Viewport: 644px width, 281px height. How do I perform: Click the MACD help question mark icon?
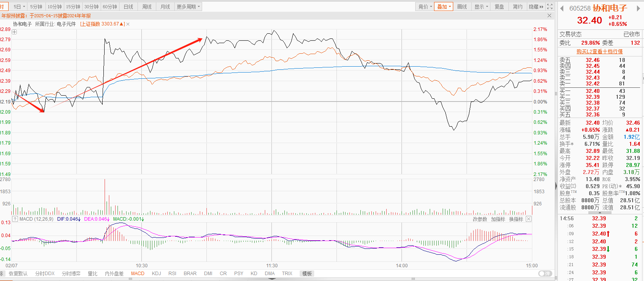pyautogui.click(x=15, y=219)
